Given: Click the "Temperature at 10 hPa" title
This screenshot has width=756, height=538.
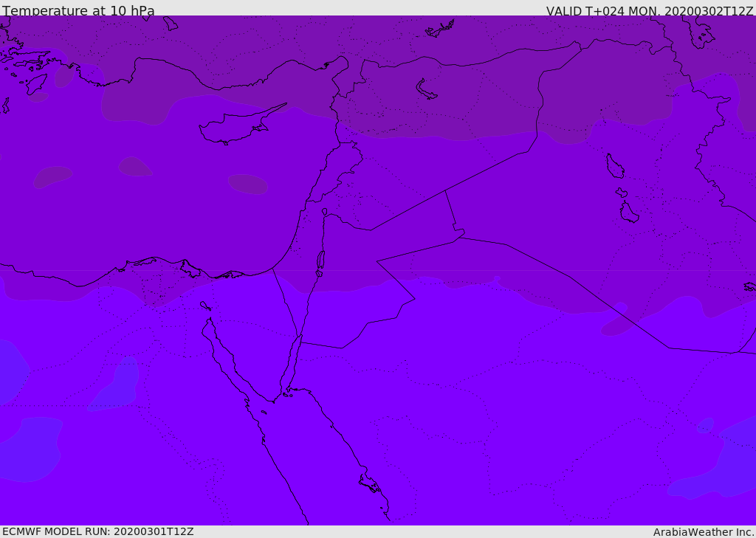Looking at the screenshot, I should coord(78,11).
